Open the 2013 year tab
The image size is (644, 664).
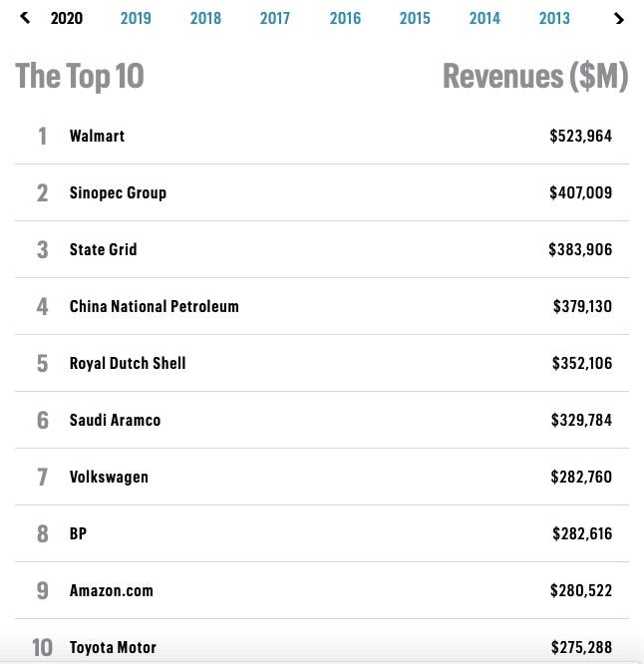point(554,18)
